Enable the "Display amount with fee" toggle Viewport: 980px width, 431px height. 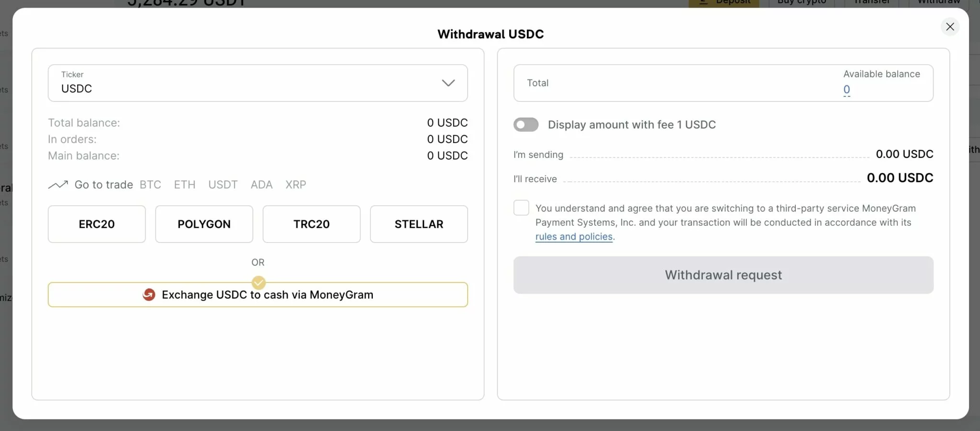(525, 124)
